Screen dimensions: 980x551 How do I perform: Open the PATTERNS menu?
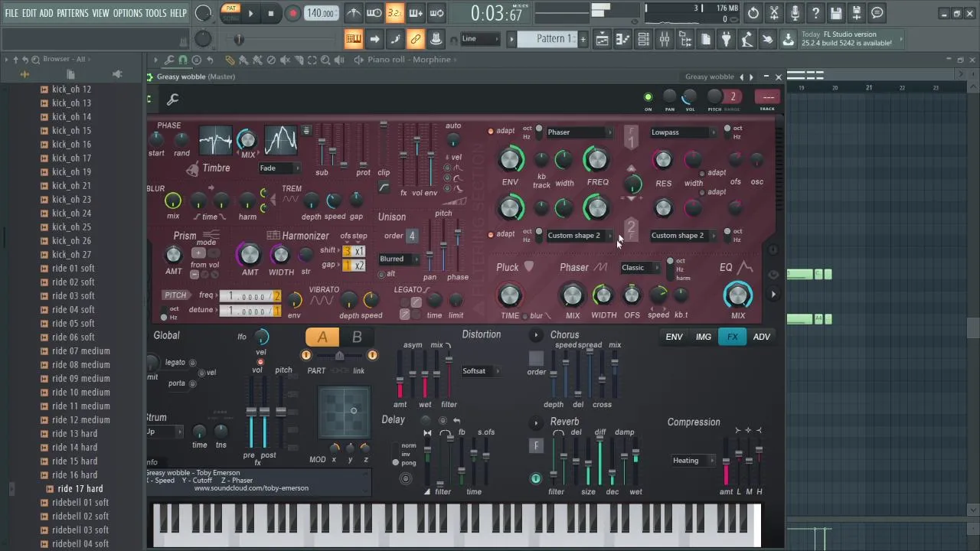72,13
